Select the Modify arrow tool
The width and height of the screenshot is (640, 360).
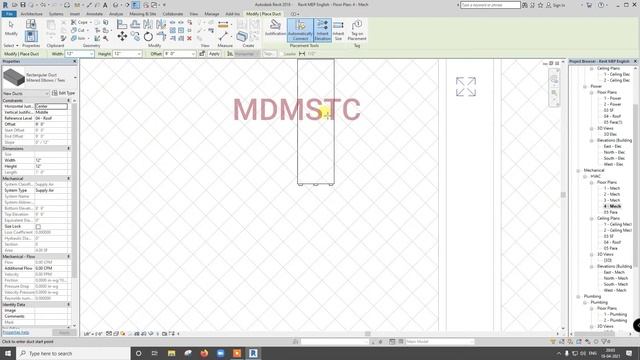coord(11,29)
